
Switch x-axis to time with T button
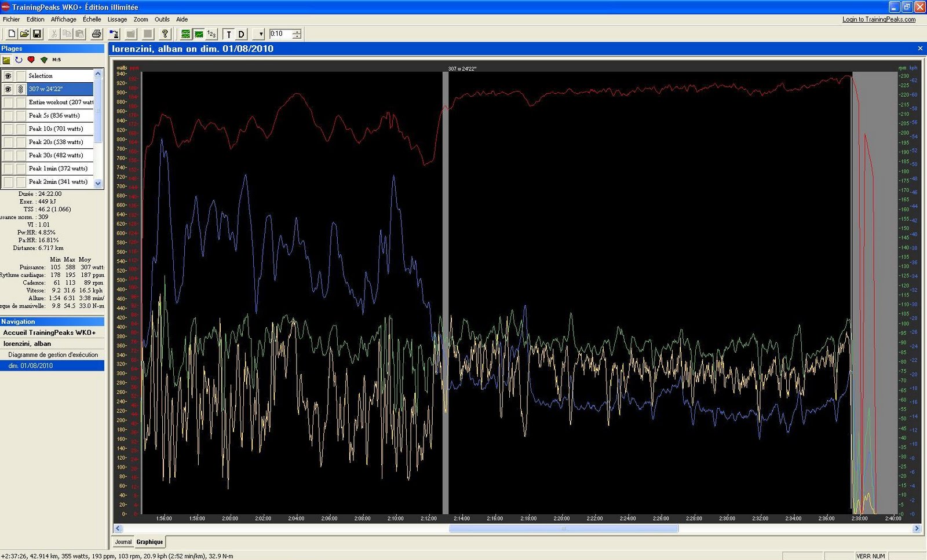(229, 34)
